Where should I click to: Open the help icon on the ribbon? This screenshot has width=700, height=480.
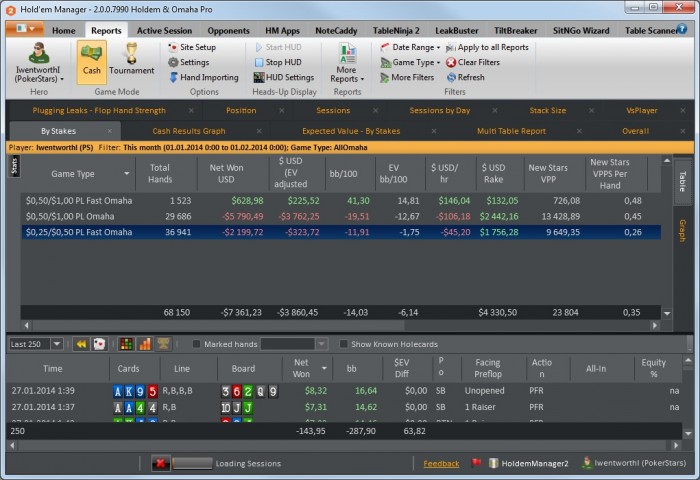click(682, 29)
